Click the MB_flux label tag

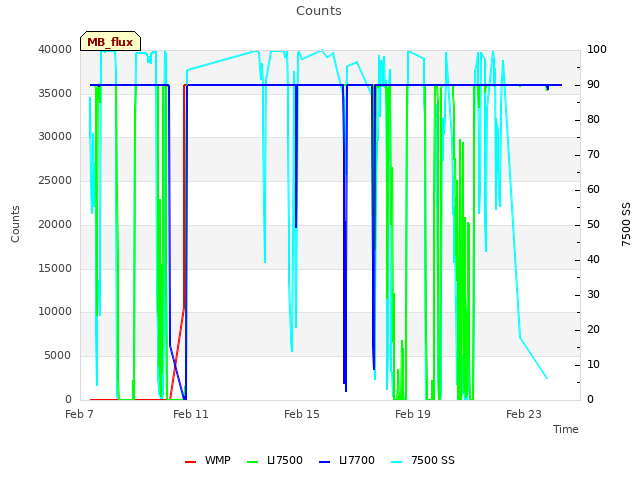(x=110, y=41)
